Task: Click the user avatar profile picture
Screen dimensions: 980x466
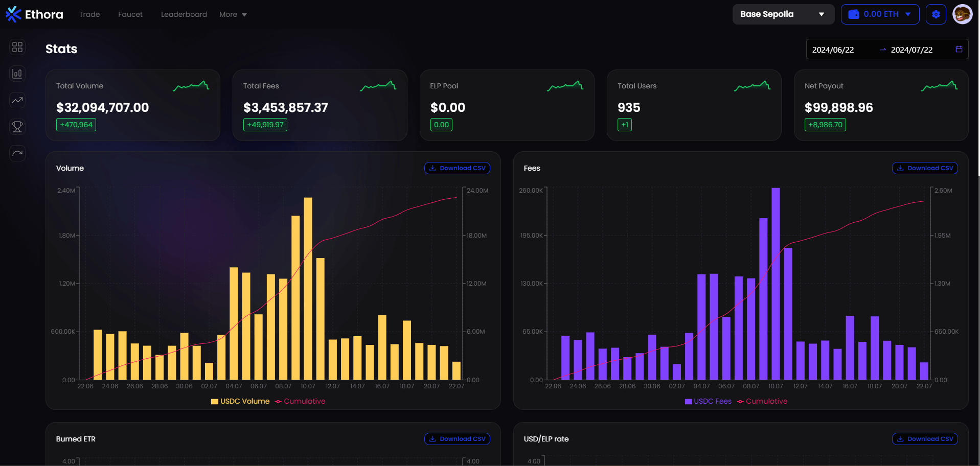Action: [962, 14]
